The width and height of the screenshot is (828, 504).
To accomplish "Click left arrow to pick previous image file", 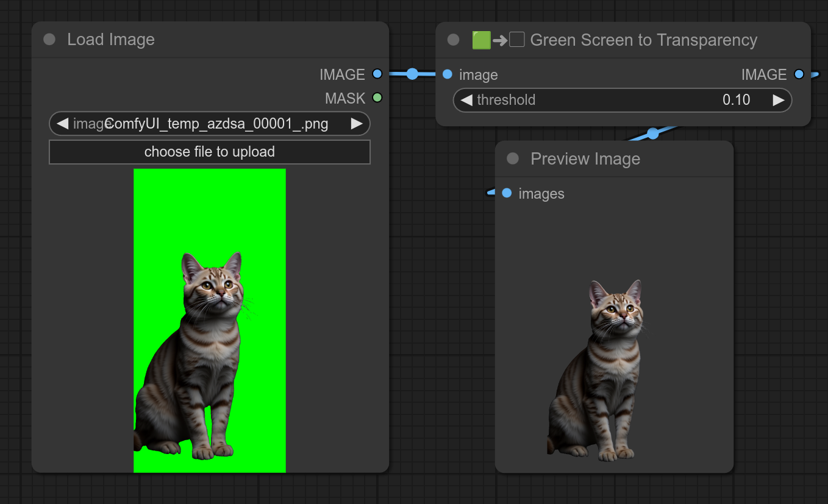I will point(62,123).
